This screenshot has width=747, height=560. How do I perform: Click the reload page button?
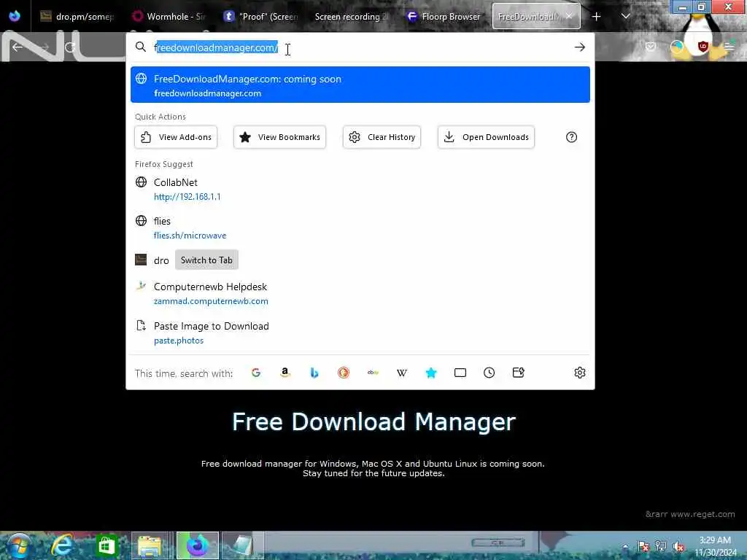pos(70,47)
